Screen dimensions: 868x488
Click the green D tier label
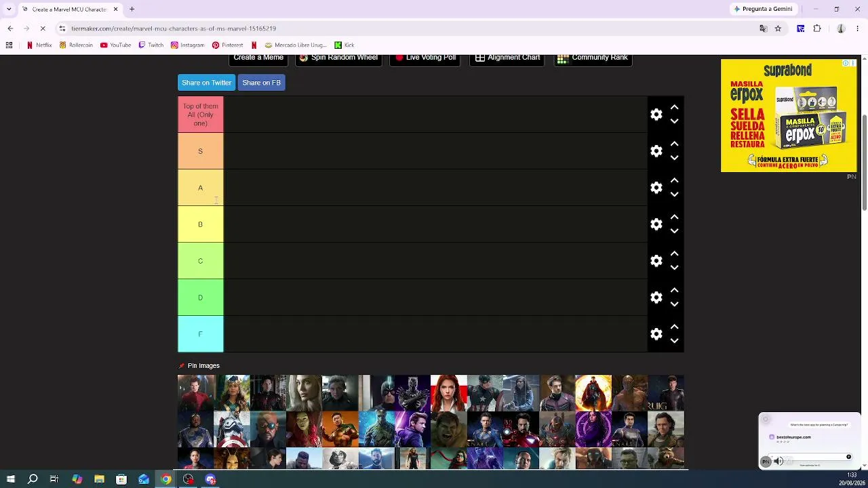(200, 298)
